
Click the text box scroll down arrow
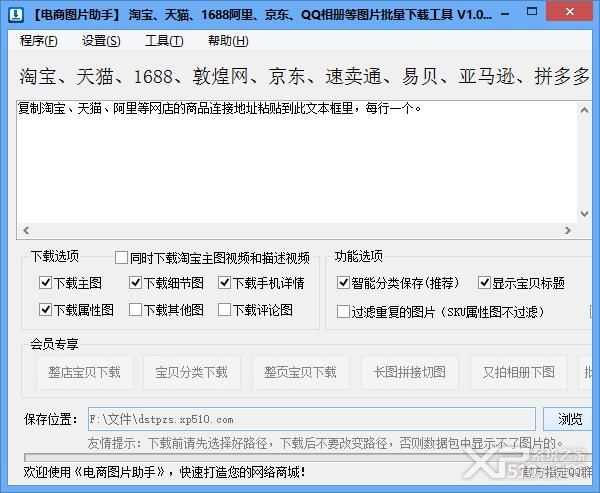click(x=584, y=214)
